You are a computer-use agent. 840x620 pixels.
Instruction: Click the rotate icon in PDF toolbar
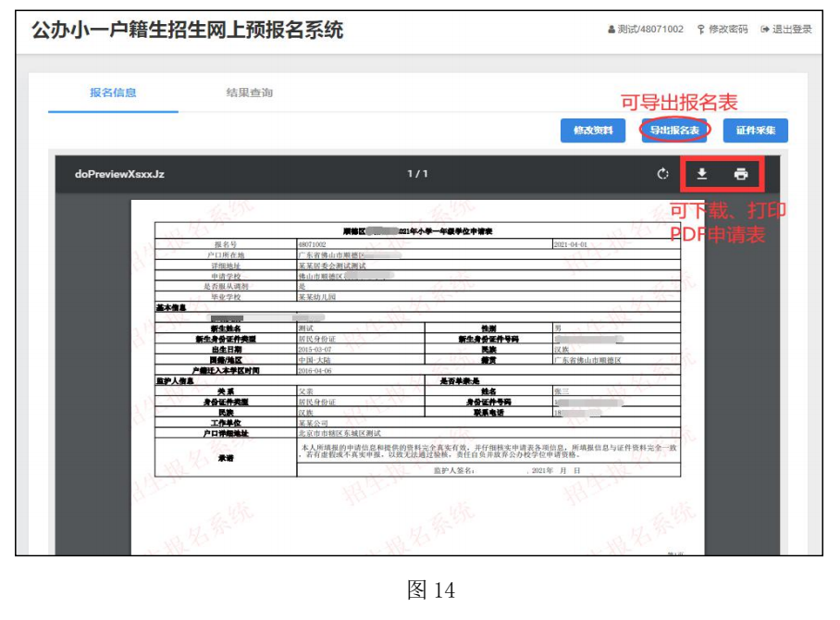662,174
